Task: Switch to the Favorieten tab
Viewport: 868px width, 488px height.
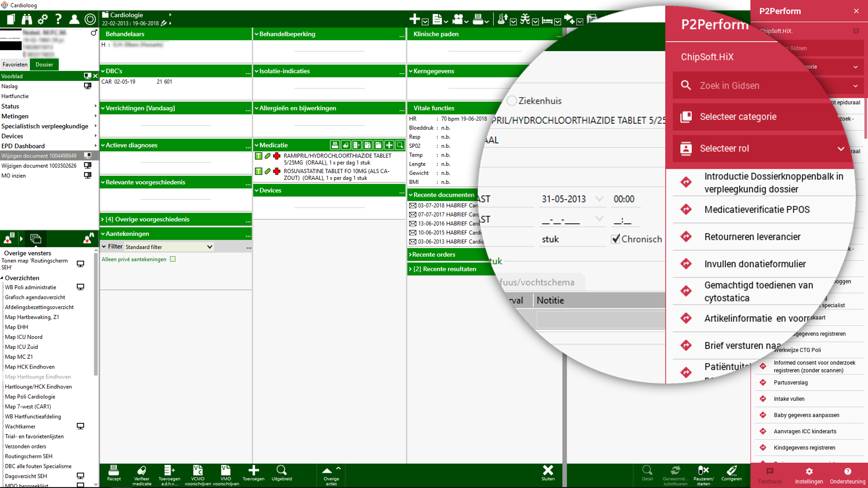Action: (15, 64)
